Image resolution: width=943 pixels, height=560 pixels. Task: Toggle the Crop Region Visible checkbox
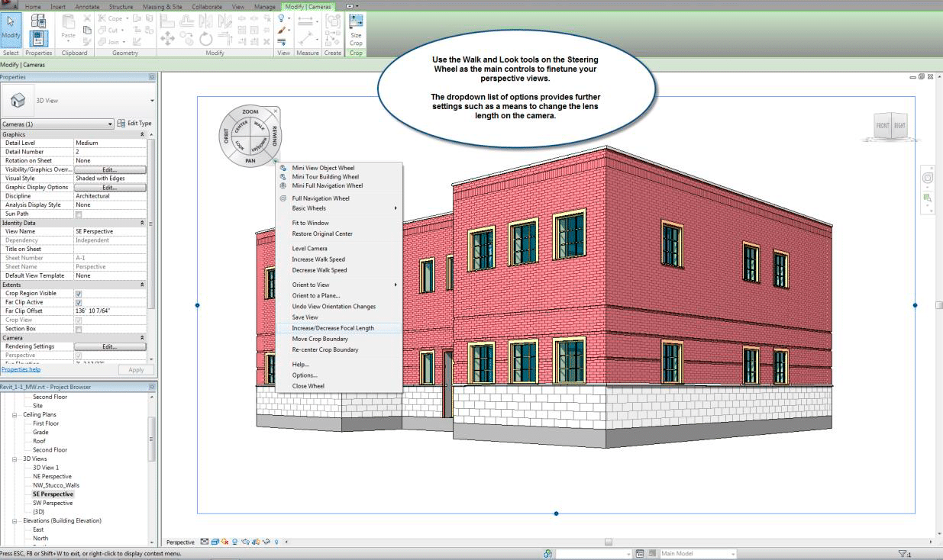79,294
